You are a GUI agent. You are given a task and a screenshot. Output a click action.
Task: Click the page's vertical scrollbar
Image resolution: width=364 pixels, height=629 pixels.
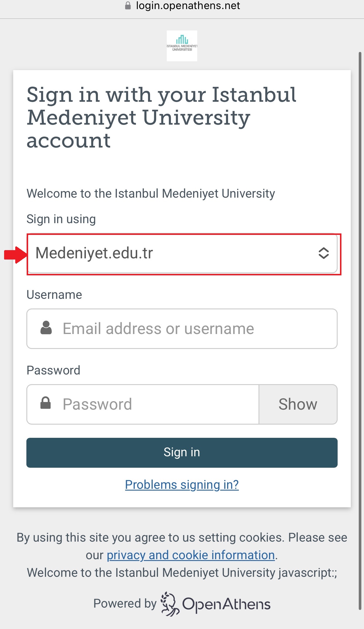pos(360,323)
